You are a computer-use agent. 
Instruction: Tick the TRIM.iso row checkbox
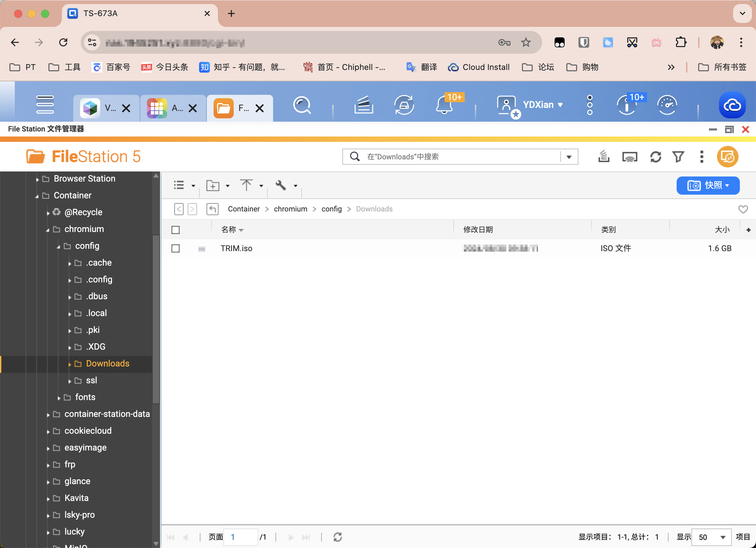pyautogui.click(x=176, y=248)
